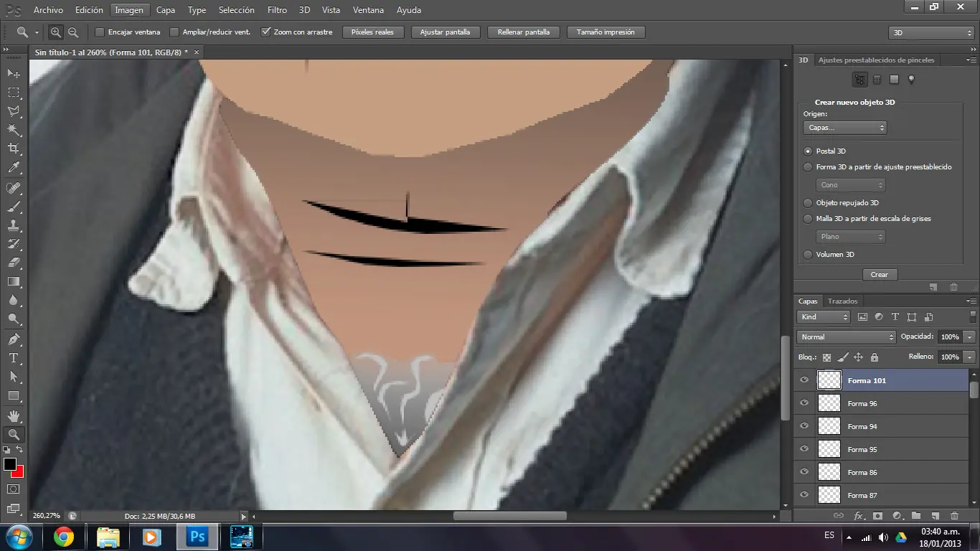980x551 pixels.
Task: Click the Zoom In magnifier in options bar
Action: pyautogui.click(x=56, y=32)
